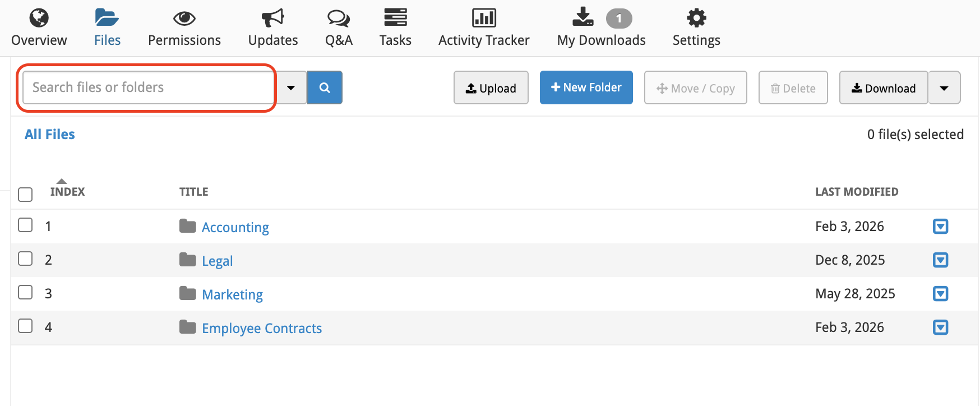Click the downloads count badge showing 1

click(x=619, y=19)
